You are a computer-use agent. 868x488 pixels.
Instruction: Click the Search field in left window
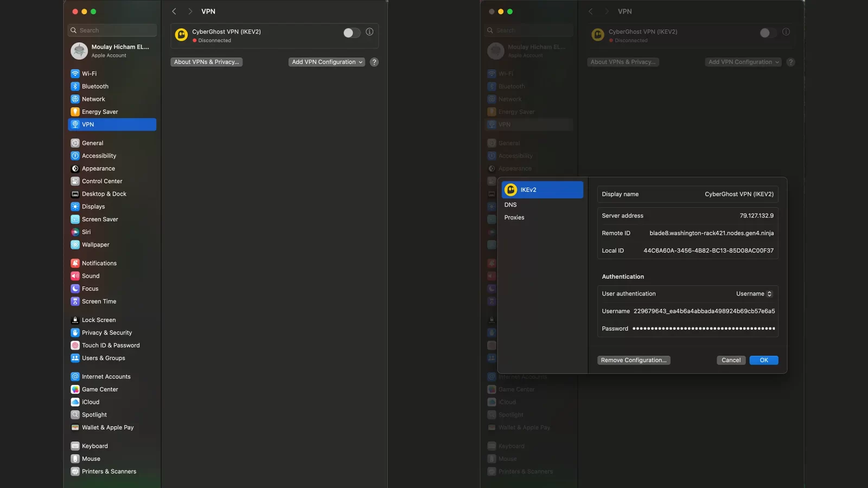click(x=112, y=30)
